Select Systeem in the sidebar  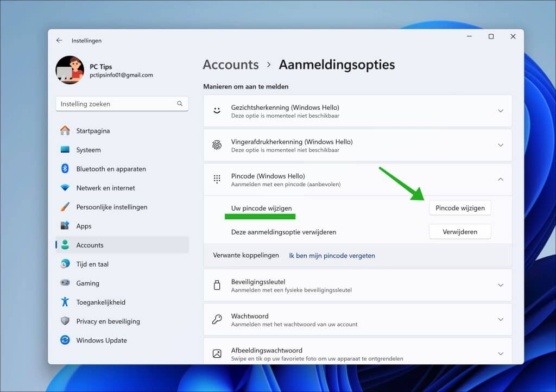click(122, 150)
